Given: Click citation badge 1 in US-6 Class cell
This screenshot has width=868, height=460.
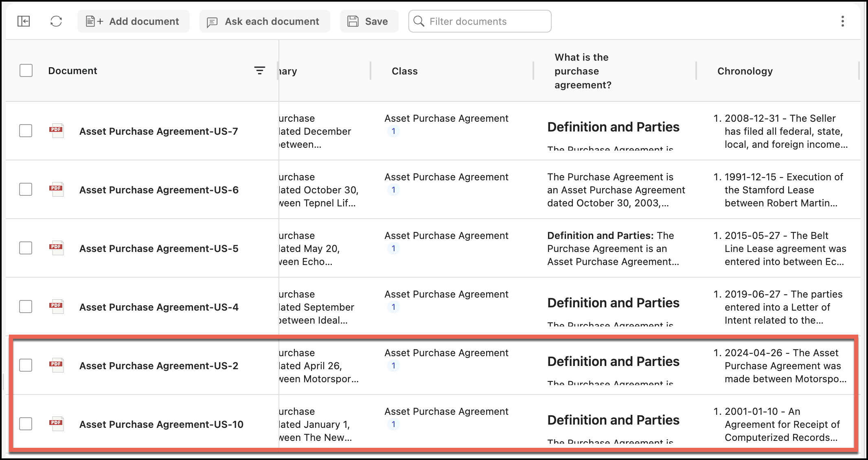Looking at the screenshot, I should [x=393, y=190].
